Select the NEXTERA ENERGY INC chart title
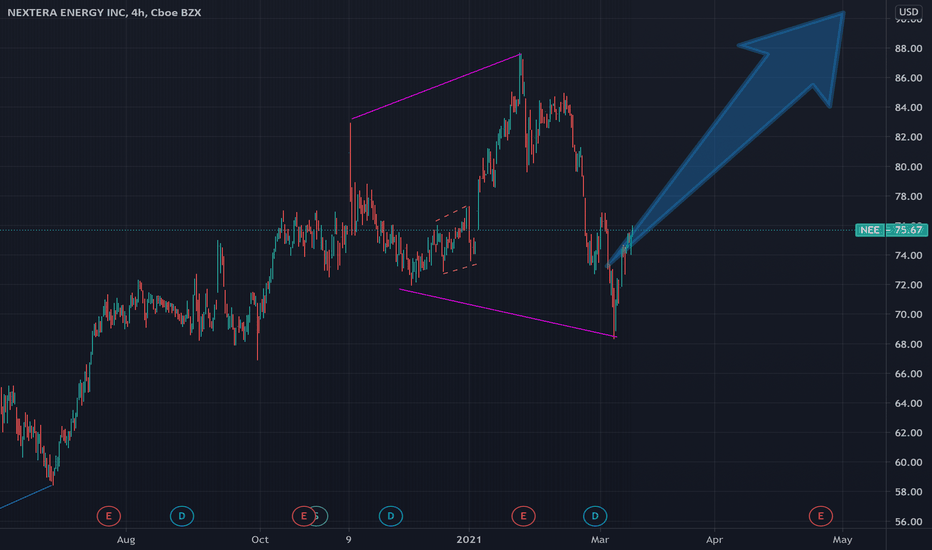Viewport: 932px width, 550px height. pos(104,12)
